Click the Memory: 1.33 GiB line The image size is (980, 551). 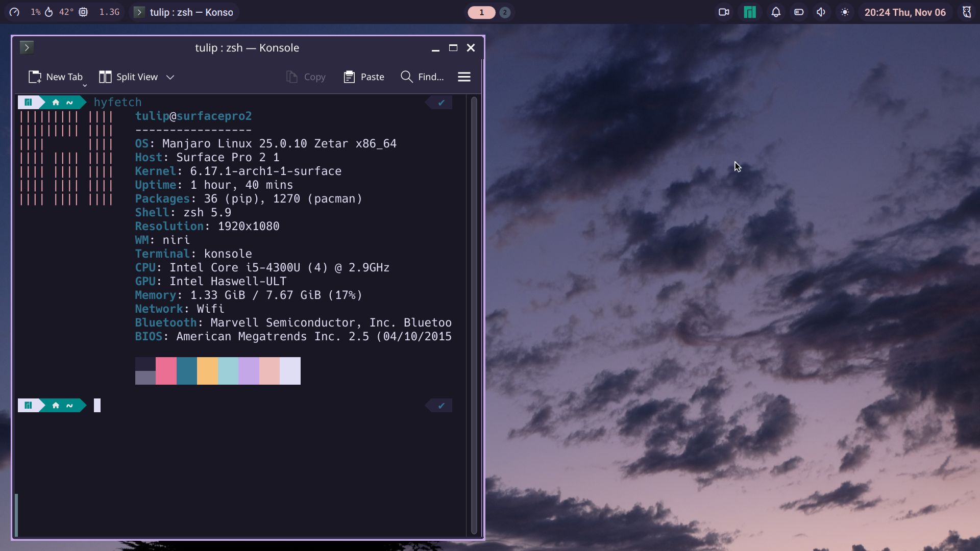click(x=249, y=295)
